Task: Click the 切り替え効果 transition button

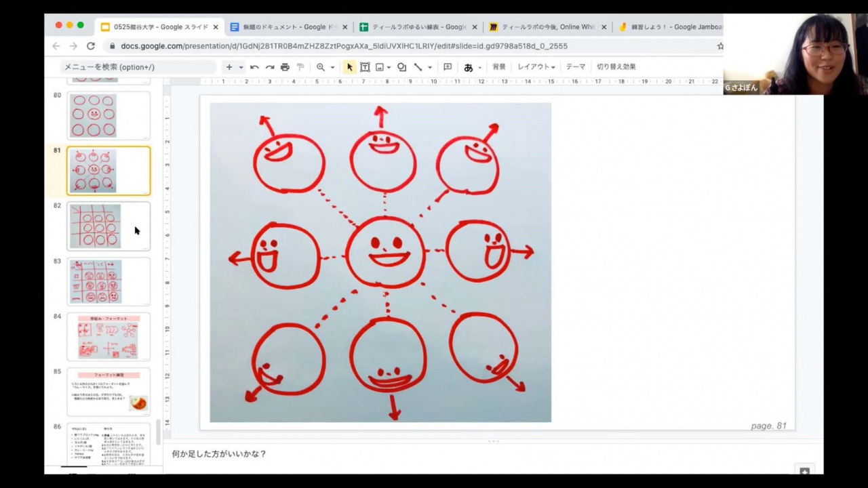Action: (616, 67)
